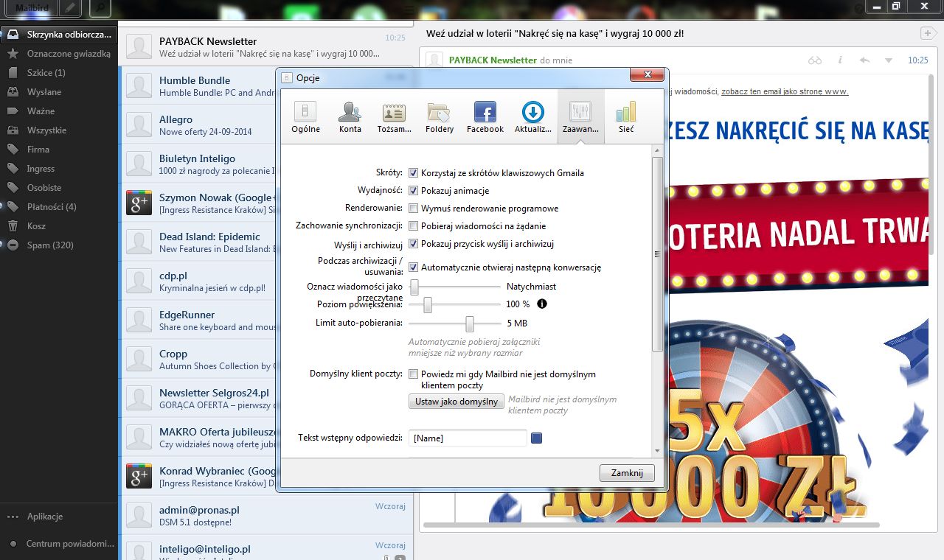The width and height of the screenshot is (944, 560).
Task: Open the Mailbird main menu button
Action: pos(32,8)
